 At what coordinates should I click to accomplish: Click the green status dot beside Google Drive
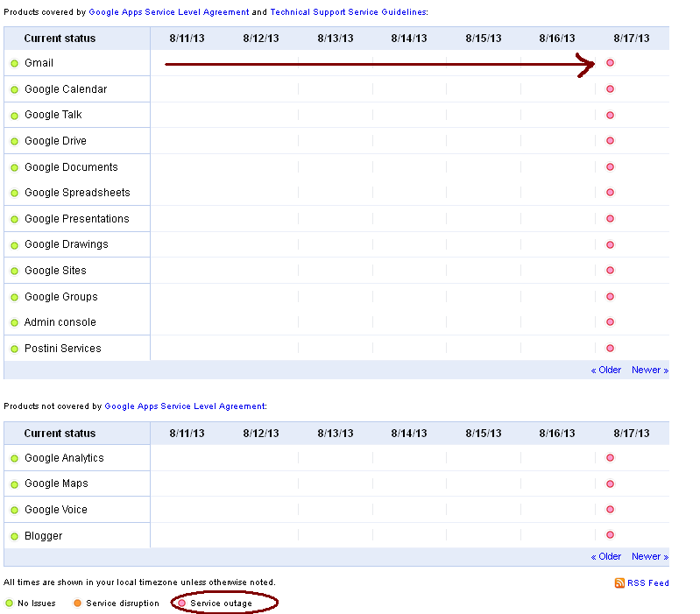14,141
